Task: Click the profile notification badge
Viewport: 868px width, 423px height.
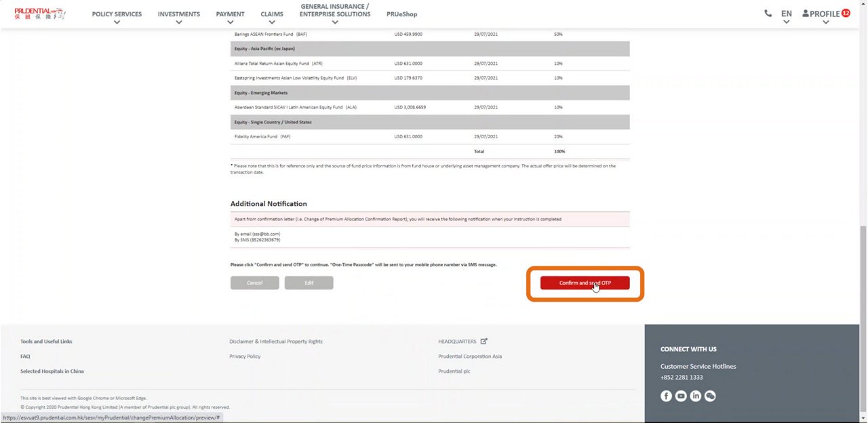Action: pos(846,13)
